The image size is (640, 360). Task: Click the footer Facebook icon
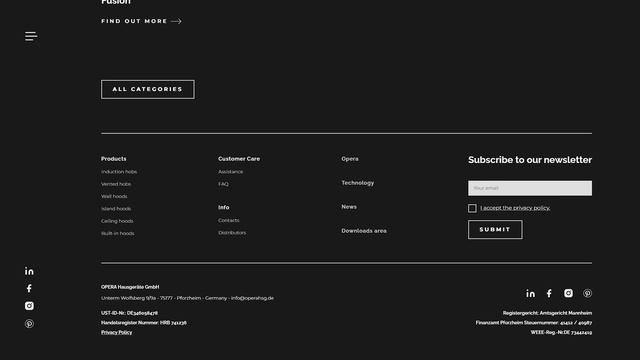(549, 293)
